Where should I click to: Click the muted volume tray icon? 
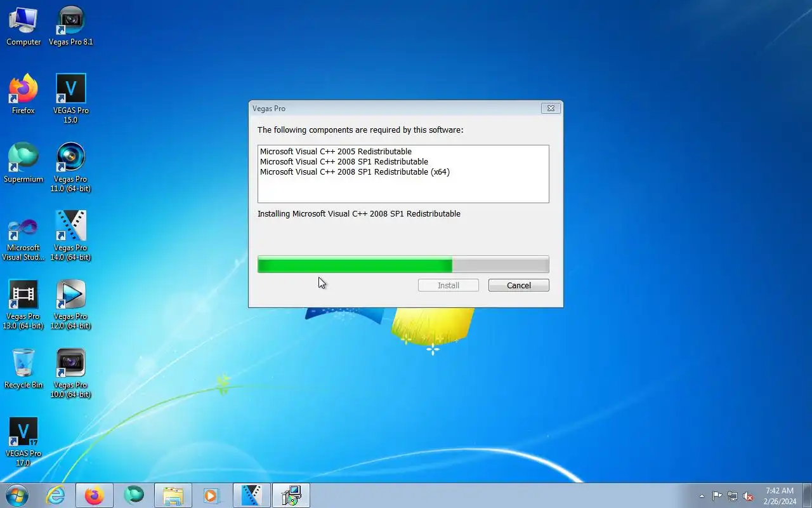749,496
